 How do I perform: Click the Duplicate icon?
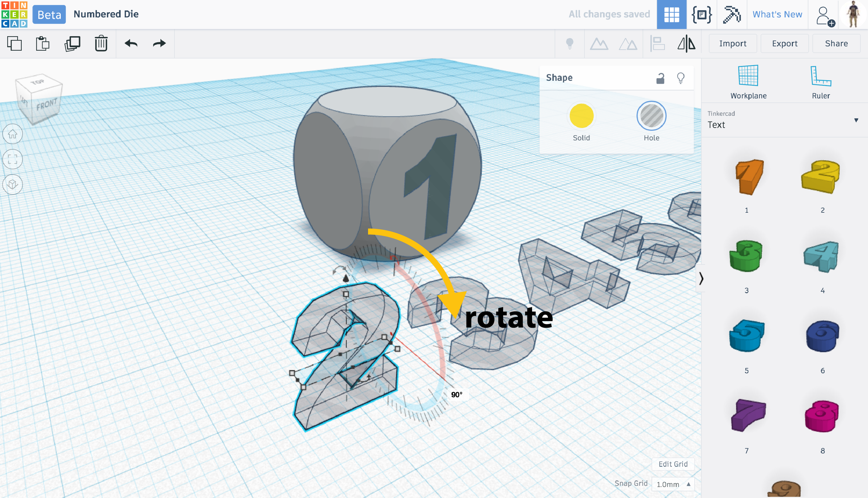click(x=72, y=43)
